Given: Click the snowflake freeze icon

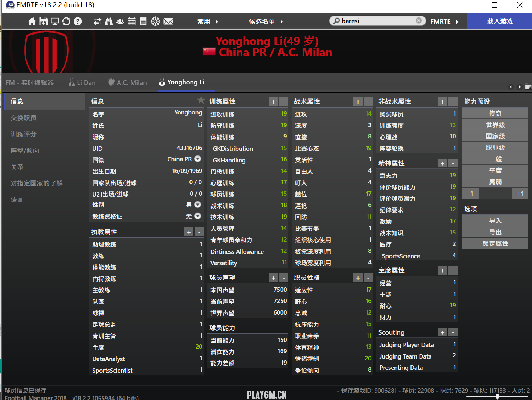Looking at the screenshot, I should pyautogui.click(x=155, y=21).
